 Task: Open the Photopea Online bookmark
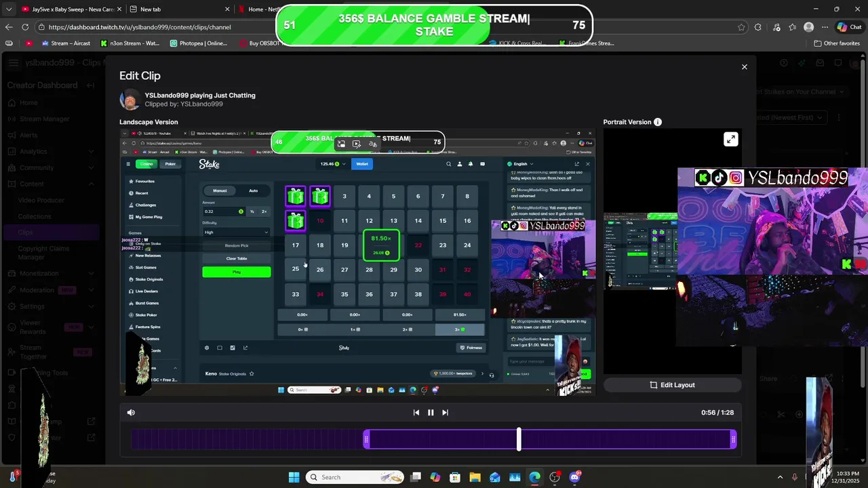pos(199,43)
